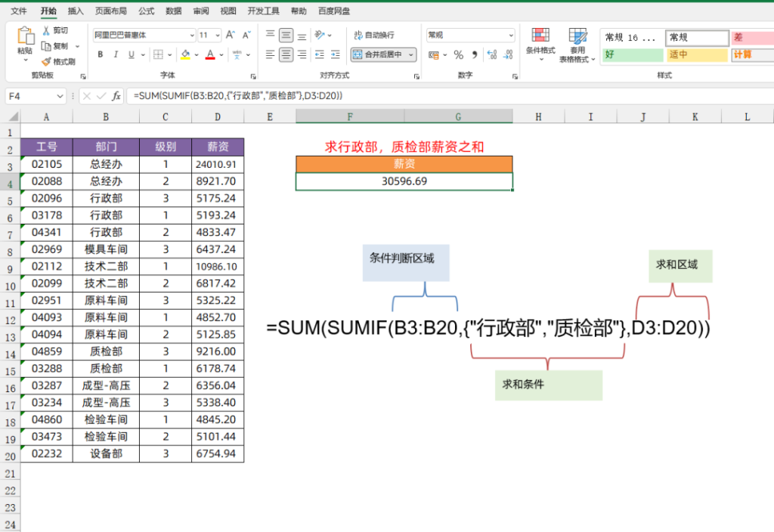This screenshot has width=774, height=532.
Task: Cancel formula entry with X icon
Action: (x=87, y=96)
